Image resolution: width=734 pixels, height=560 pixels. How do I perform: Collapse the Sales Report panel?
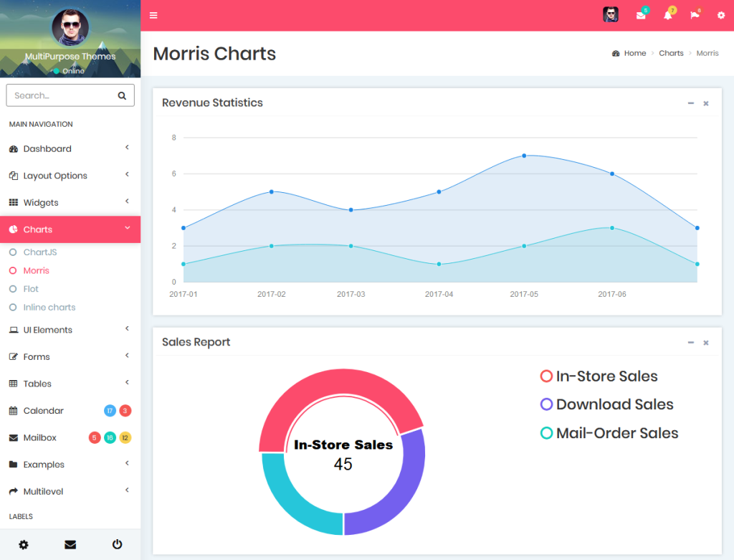[690, 343]
